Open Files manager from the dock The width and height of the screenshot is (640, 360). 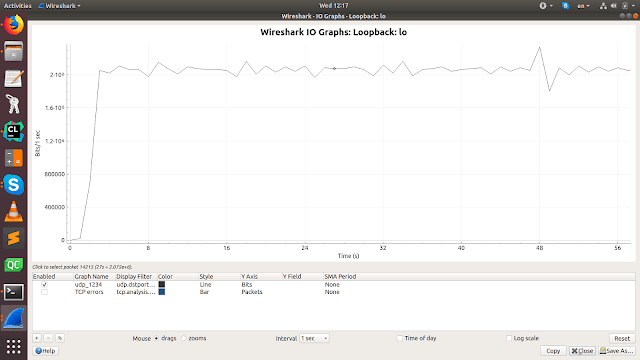13,51
